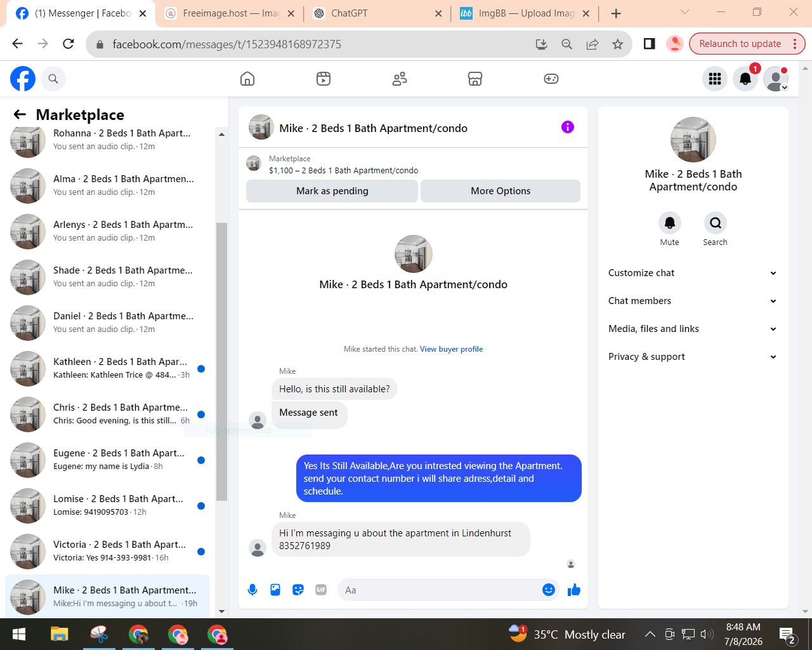Open Alma conversation
Viewport: 812px width, 650px height.
pyautogui.click(x=108, y=186)
